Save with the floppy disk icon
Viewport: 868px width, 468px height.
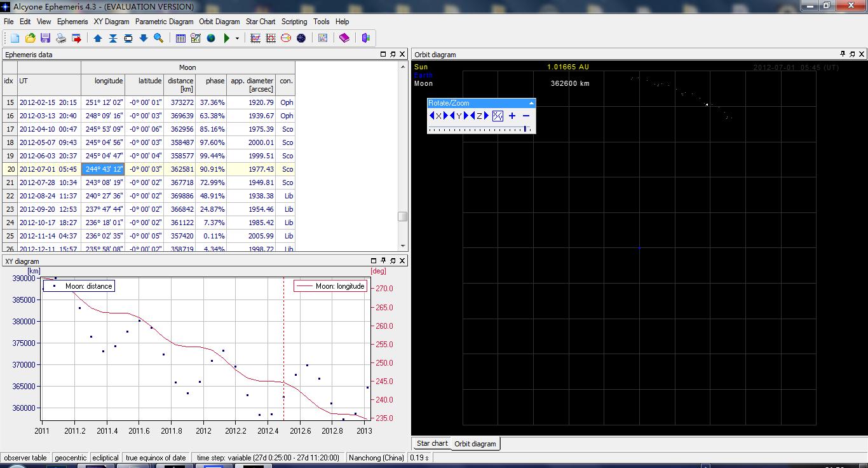(x=45, y=38)
